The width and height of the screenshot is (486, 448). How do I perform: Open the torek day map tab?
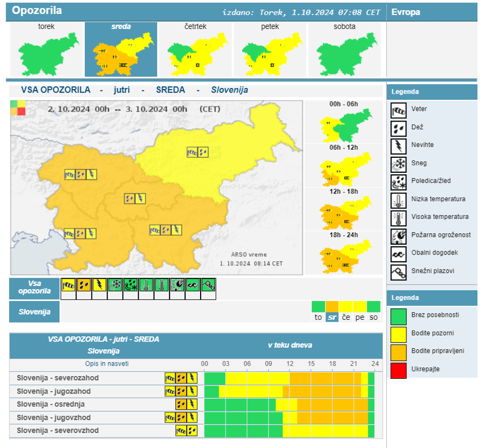46,50
